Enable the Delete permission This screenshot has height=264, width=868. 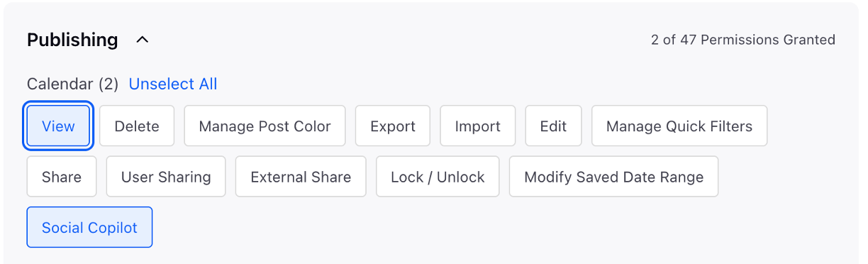click(137, 126)
